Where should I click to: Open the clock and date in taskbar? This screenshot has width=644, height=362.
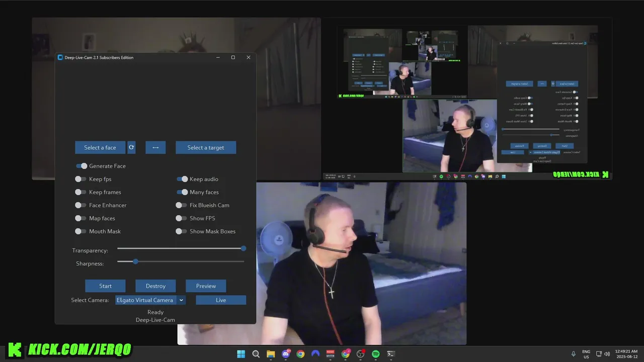[626, 354]
